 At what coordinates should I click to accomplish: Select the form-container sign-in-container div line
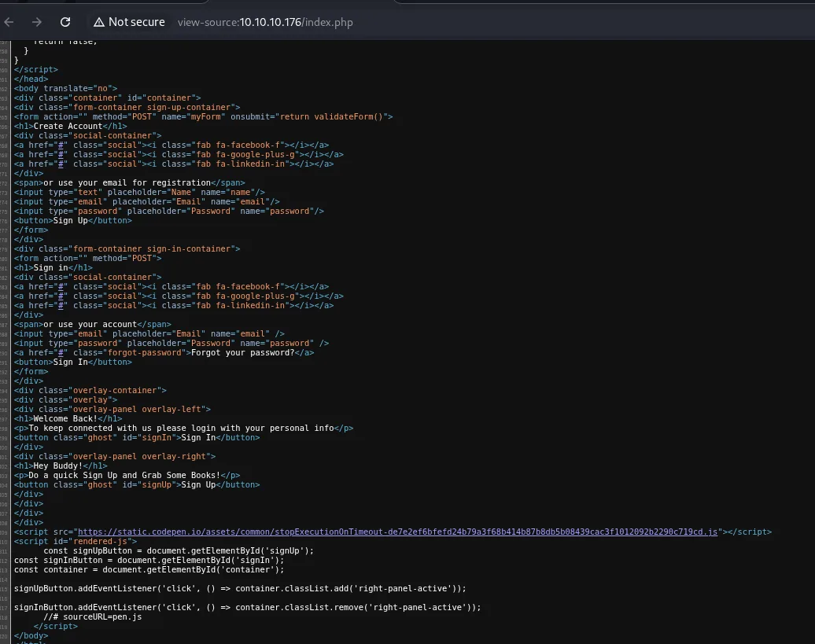click(127, 248)
